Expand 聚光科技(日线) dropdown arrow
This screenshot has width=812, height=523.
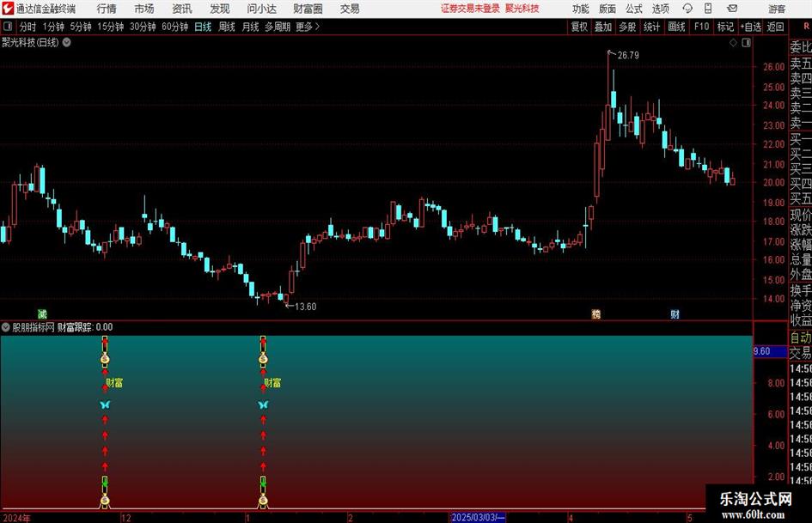(x=67, y=42)
